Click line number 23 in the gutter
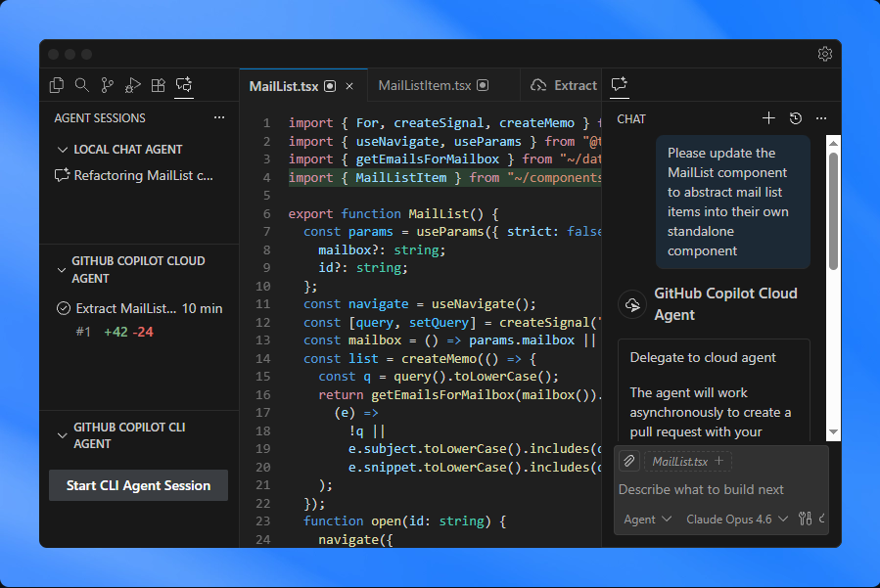 (x=263, y=520)
